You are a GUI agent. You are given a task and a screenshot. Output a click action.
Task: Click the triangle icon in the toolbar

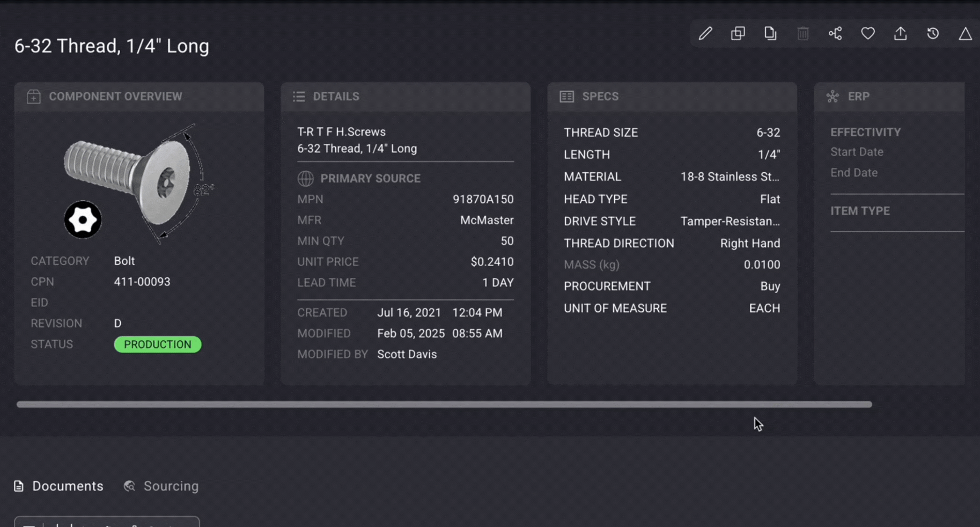[x=965, y=34]
